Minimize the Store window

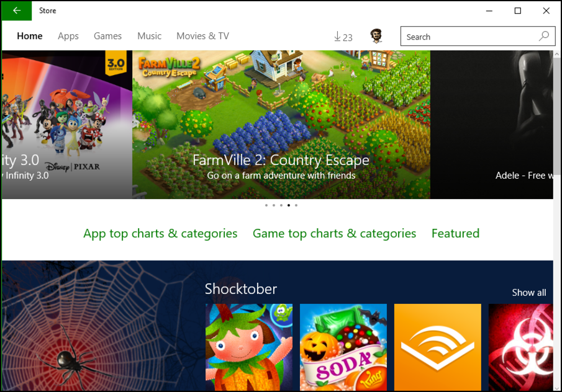point(489,11)
